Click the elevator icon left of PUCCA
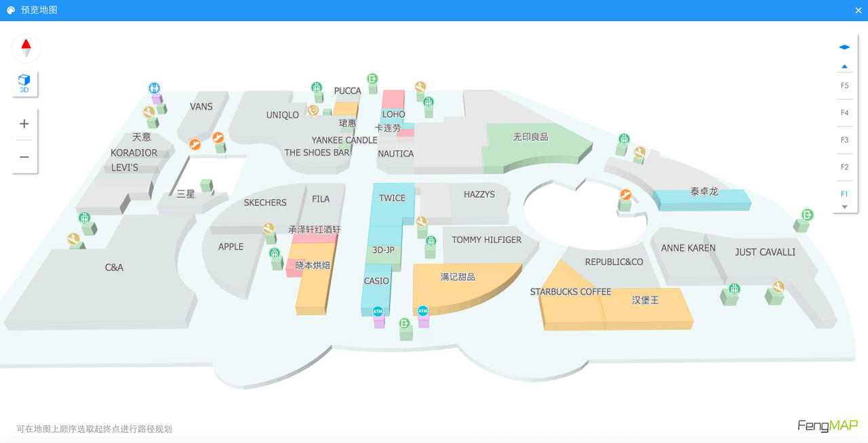This screenshot has width=868, height=443. (317, 87)
